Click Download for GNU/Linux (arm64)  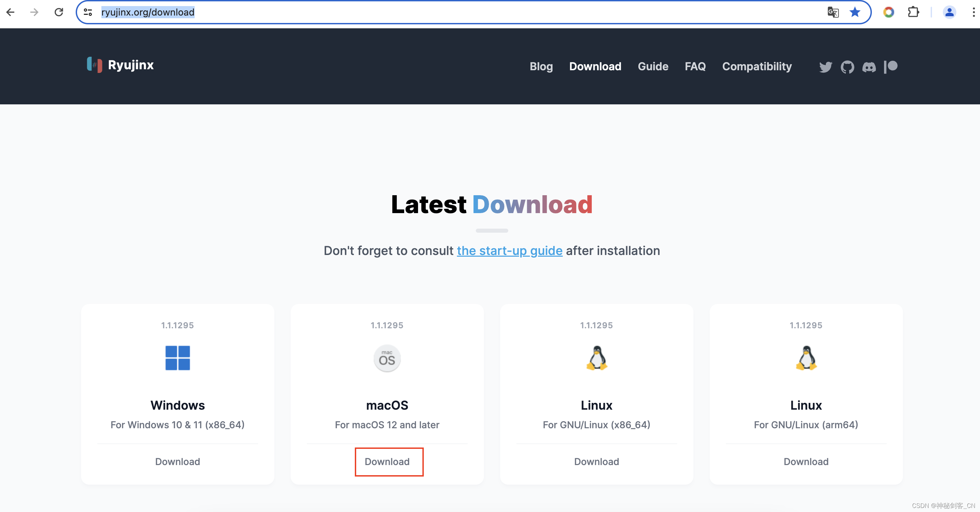click(x=806, y=461)
